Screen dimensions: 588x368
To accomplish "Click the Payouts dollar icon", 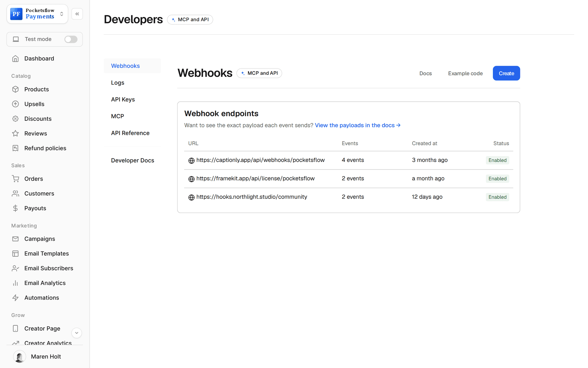I will [x=16, y=208].
